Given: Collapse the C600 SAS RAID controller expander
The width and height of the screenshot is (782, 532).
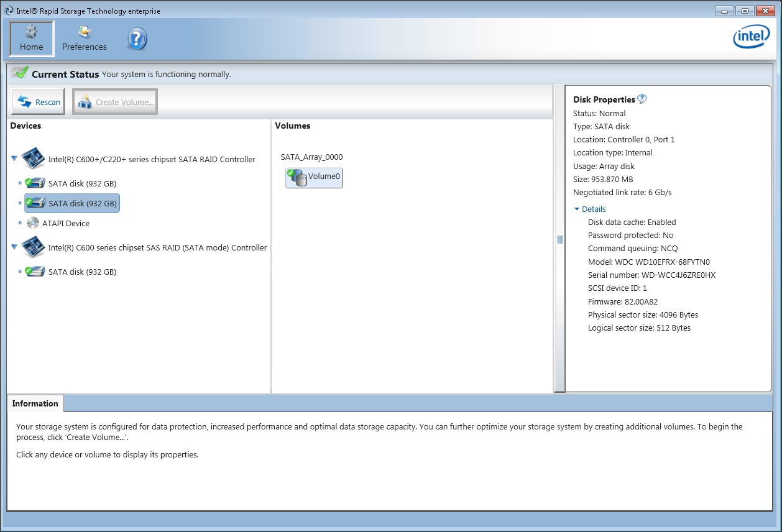Looking at the screenshot, I should click(14, 244).
